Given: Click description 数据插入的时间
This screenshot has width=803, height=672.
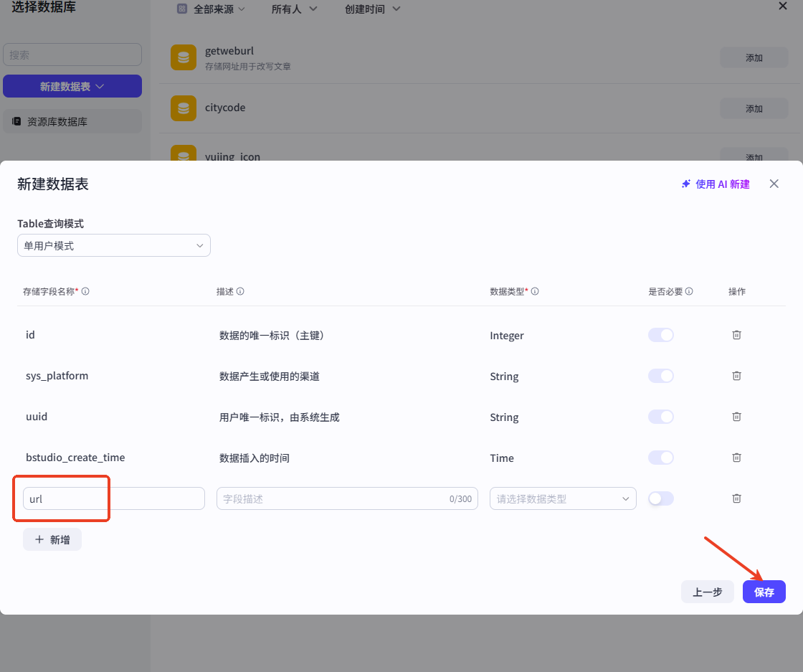Looking at the screenshot, I should click(254, 458).
